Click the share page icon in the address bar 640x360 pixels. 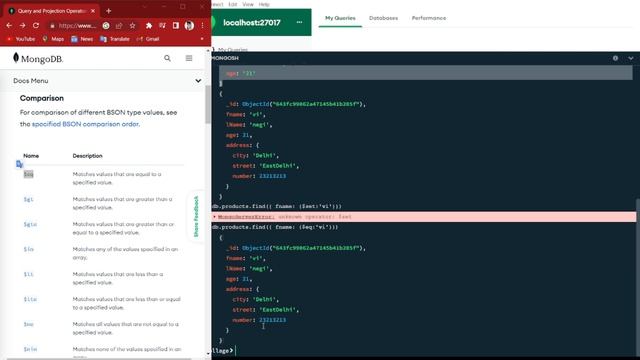(x=119, y=25)
